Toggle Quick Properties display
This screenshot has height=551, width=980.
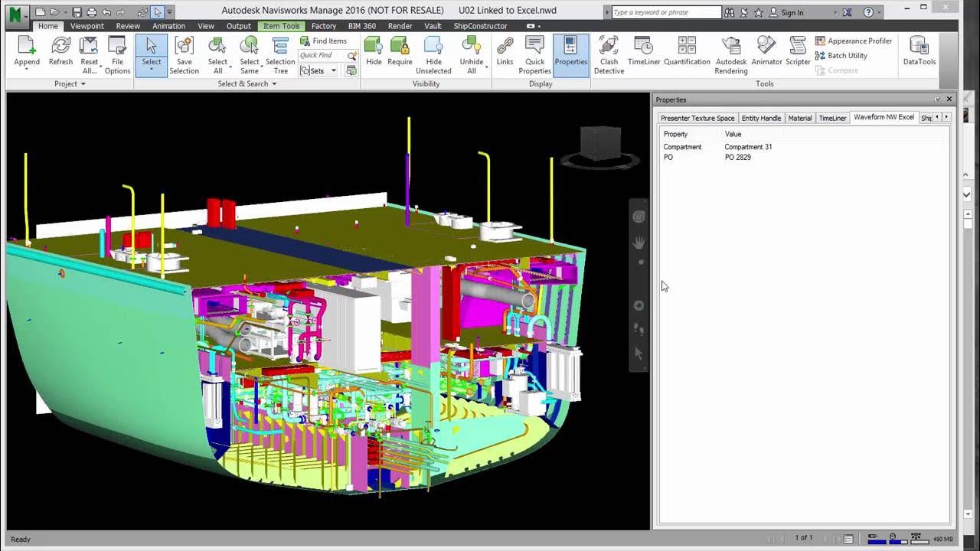point(534,55)
